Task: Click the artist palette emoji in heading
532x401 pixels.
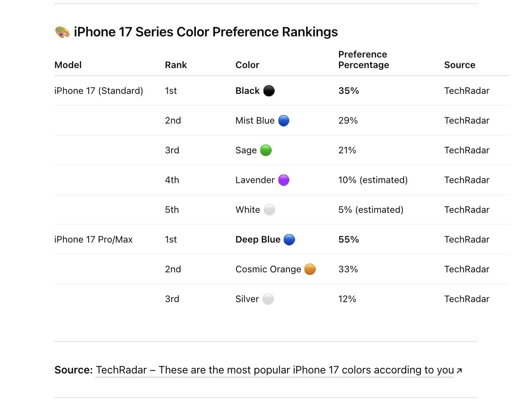Action: (x=62, y=32)
